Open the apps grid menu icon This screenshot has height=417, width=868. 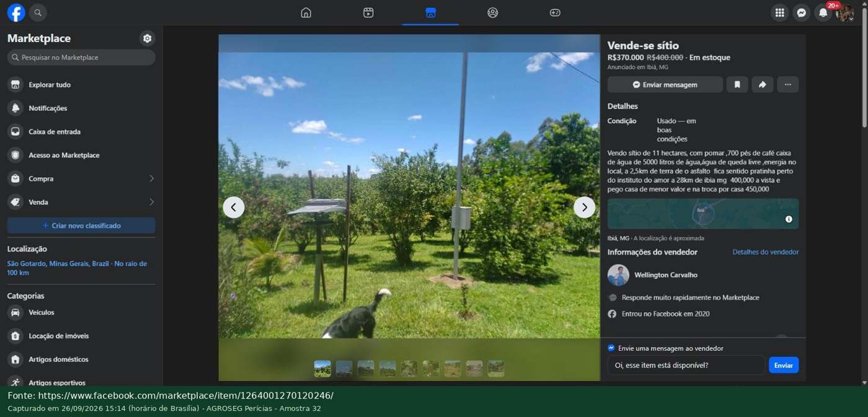click(x=779, y=12)
